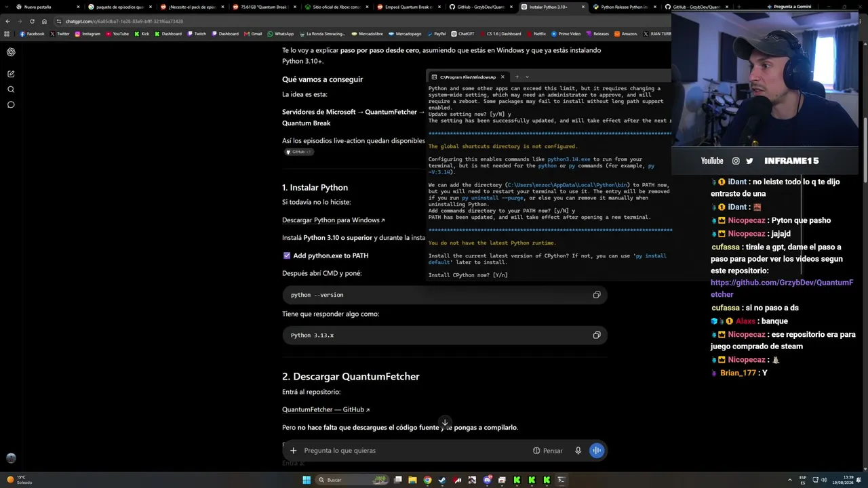Open the WhatsApp bookmark
868x488 pixels.
pyautogui.click(x=281, y=34)
